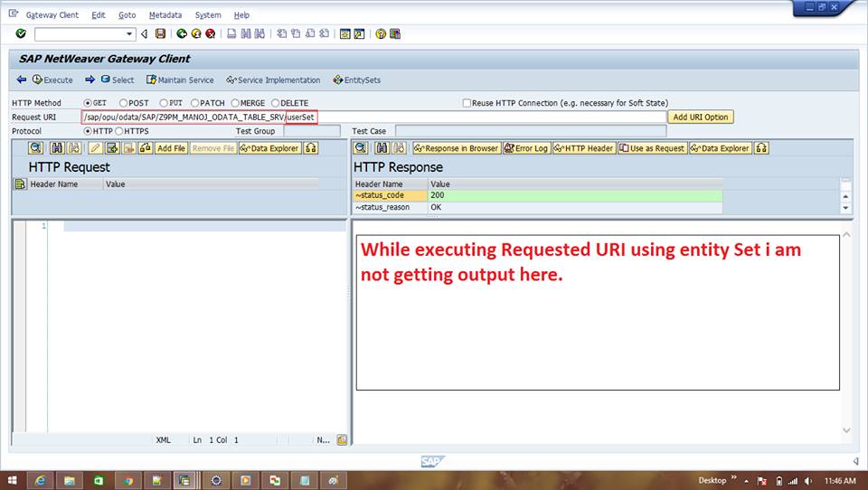Enable Reuse HTTP Connection checkbox
Screen dimensions: 868x490
coord(467,103)
